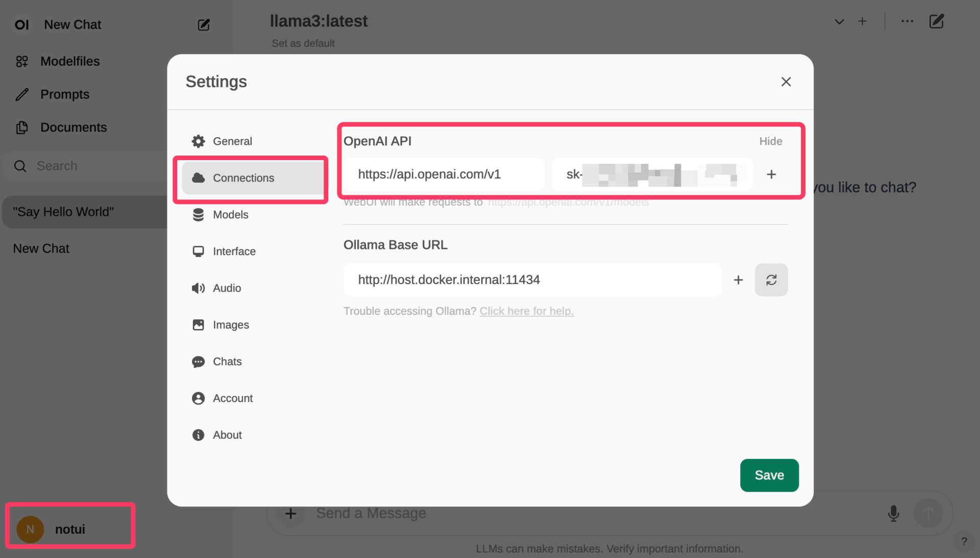Open the 'Click here for help' link
The height and width of the screenshot is (558, 980).
coord(526,311)
